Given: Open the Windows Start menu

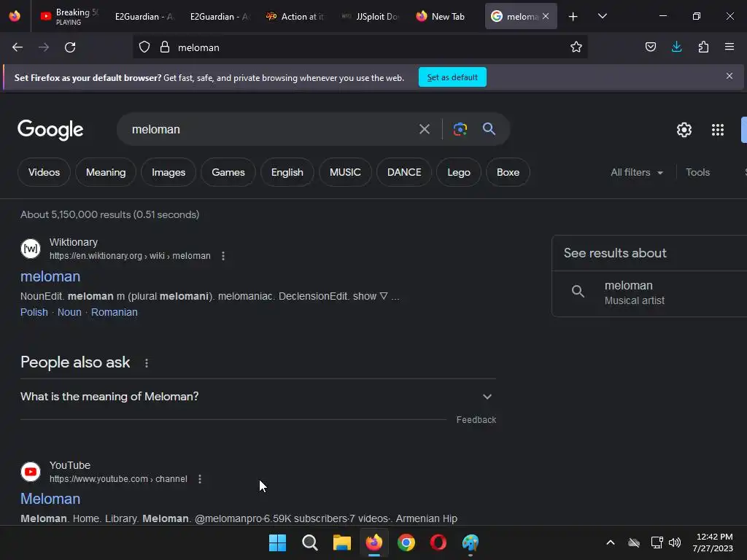Looking at the screenshot, I should [277, 542].
